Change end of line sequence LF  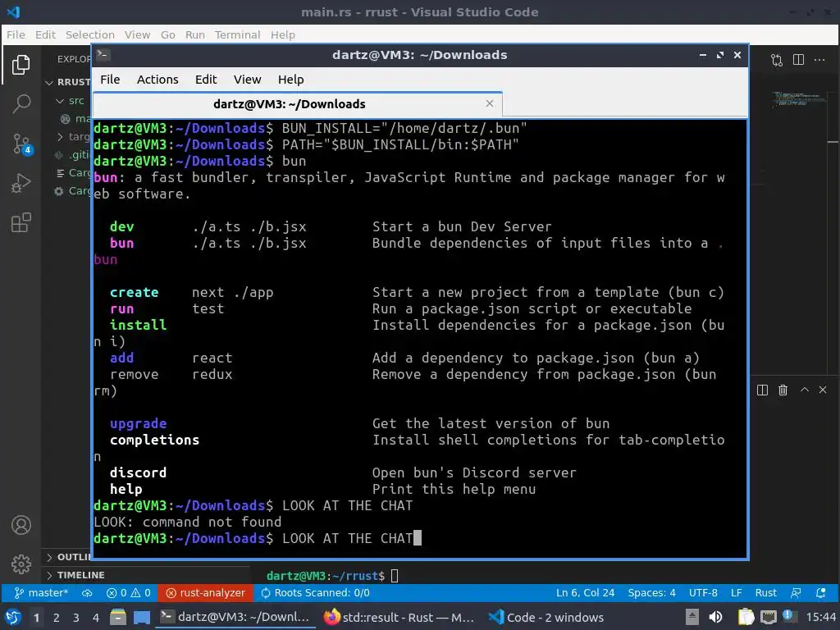pyautogui.click(x=736, y=592)
